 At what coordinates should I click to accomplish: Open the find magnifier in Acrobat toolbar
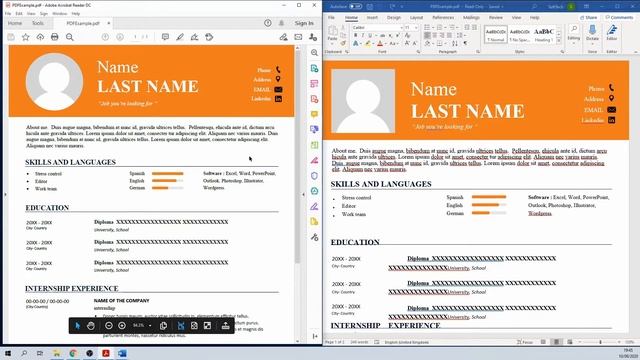click(70, 37)
